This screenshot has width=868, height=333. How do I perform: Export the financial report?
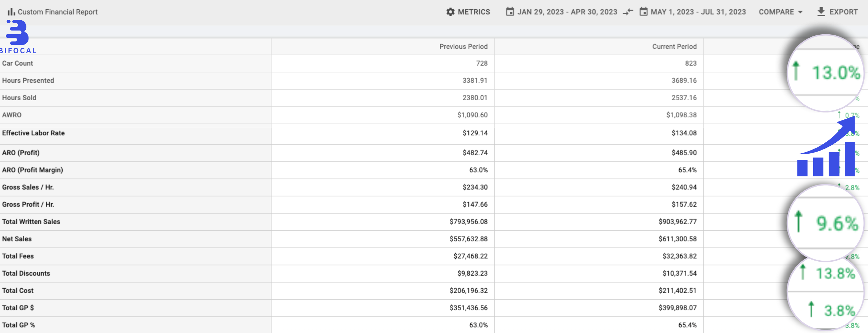pyautogui.click(x=843, y=12)
